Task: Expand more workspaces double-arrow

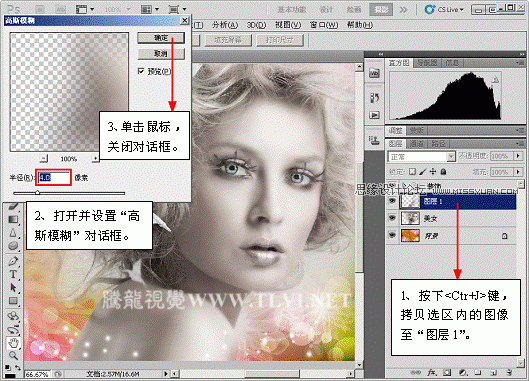Action: coord(403,9)
